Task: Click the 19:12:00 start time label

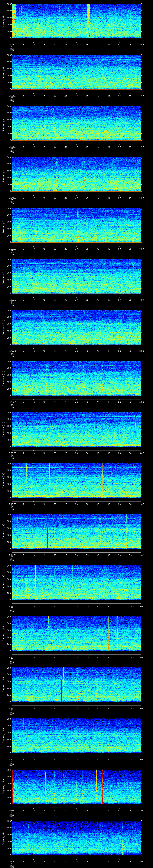Action: (x=12, y=606)
